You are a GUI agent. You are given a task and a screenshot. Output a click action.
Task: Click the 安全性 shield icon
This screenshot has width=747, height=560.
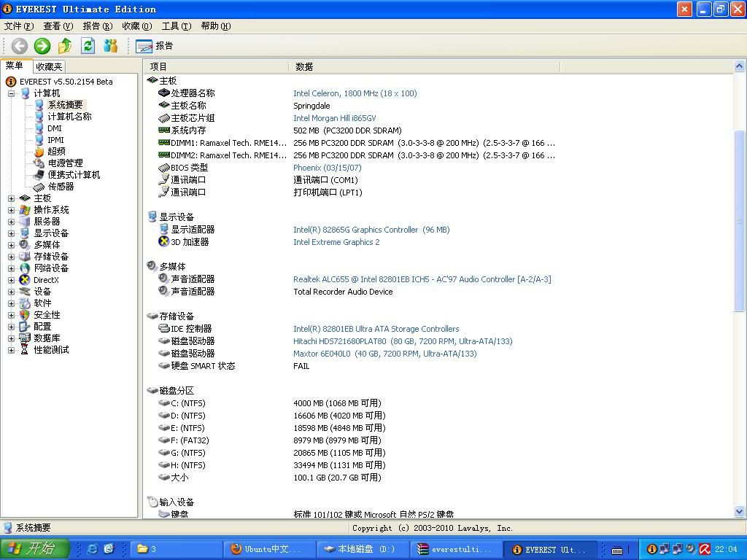tap(25, 315)
